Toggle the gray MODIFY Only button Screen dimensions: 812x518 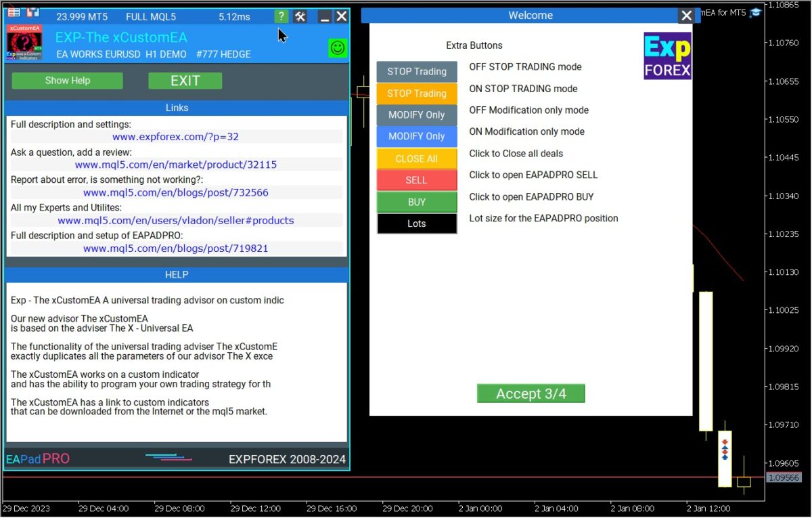point(416,115)
